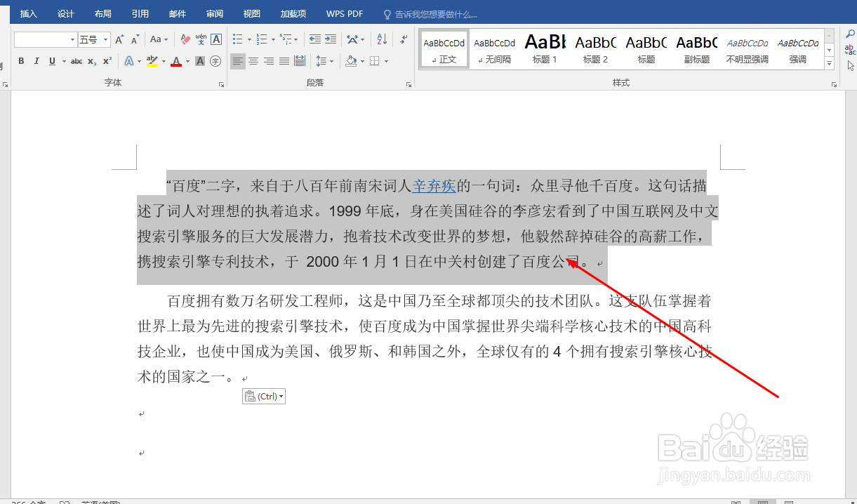
Task: Click the Find magnifier icon
Action: tap(851, 34)
